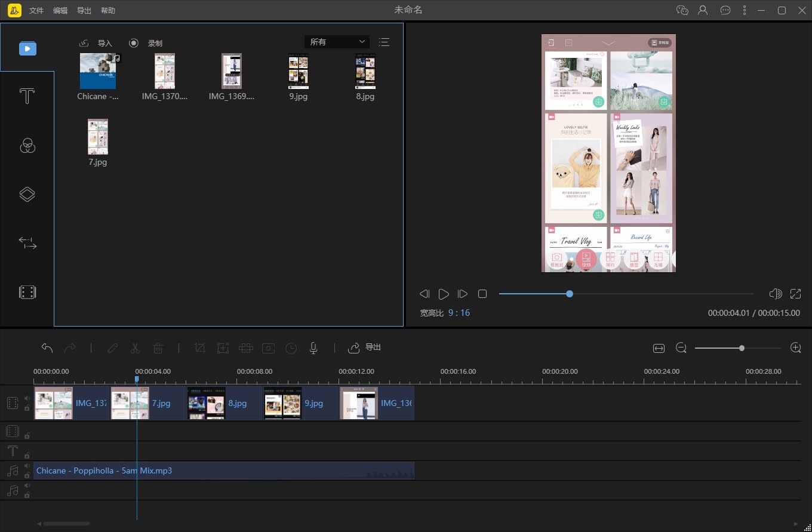The height and width of the screenshot is (532, 812).
Task: Start voiceover with the microphone icon
Action: click(313, 348)
